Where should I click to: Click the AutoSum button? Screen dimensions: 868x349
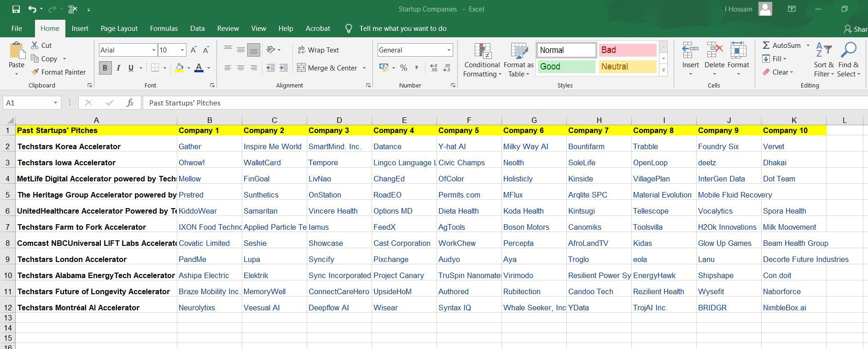[781, 45]
